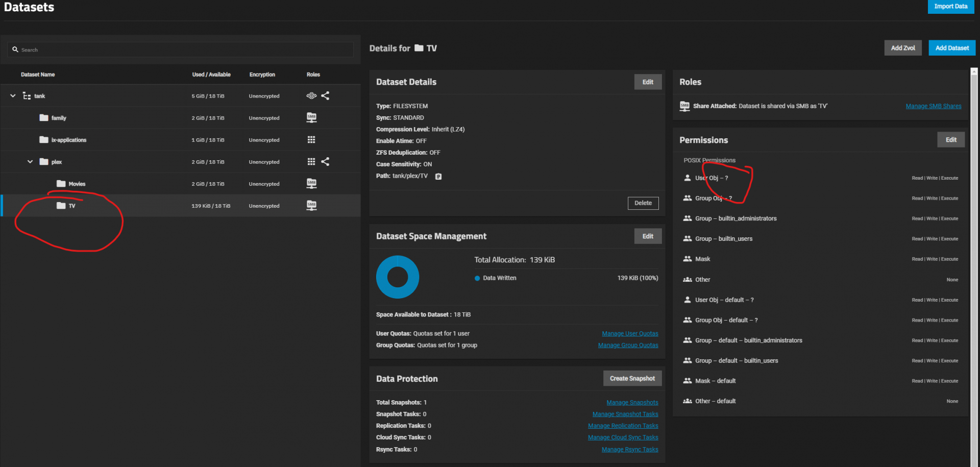Viewport: 980px width, 467px height.
Task: Click the SMB icon in TV row
Action: coord(311,205)
